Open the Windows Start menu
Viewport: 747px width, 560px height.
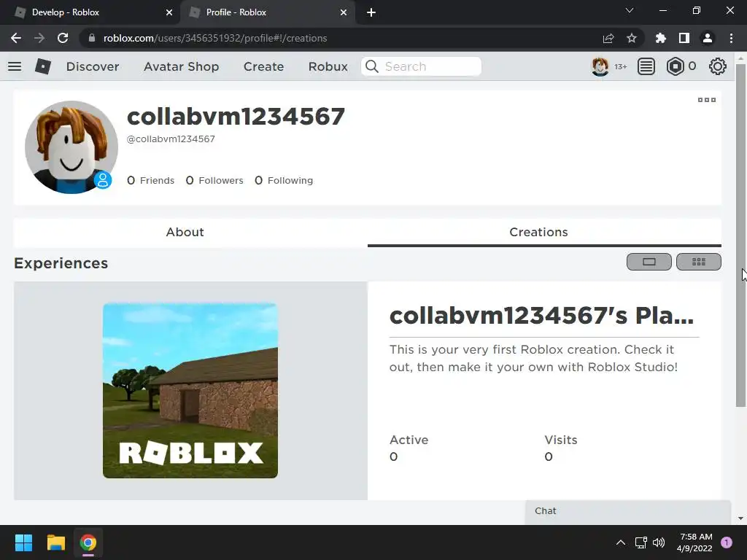(x=23, y=542)
